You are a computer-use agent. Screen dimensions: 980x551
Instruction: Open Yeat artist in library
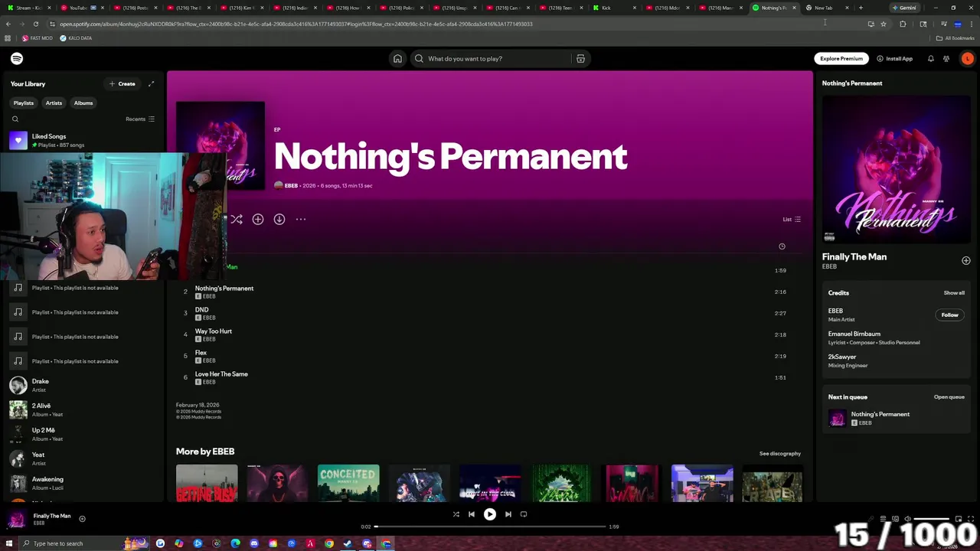tap(83, 458)
